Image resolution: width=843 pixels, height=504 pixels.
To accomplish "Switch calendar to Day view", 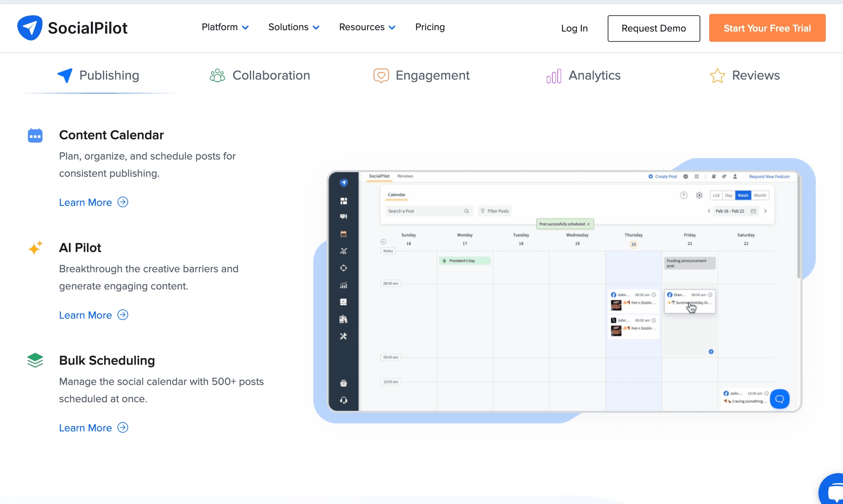I will 729,195.
